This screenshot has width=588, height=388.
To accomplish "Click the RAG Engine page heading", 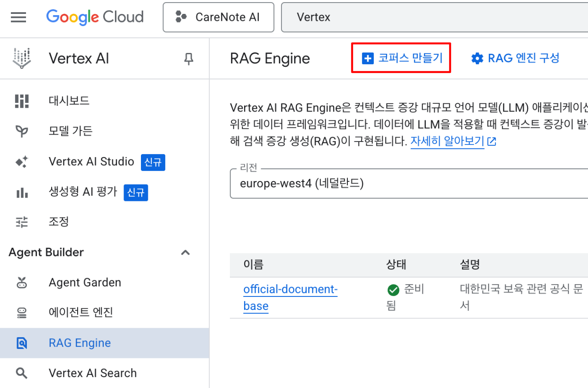I will click(x=270, y=58).
